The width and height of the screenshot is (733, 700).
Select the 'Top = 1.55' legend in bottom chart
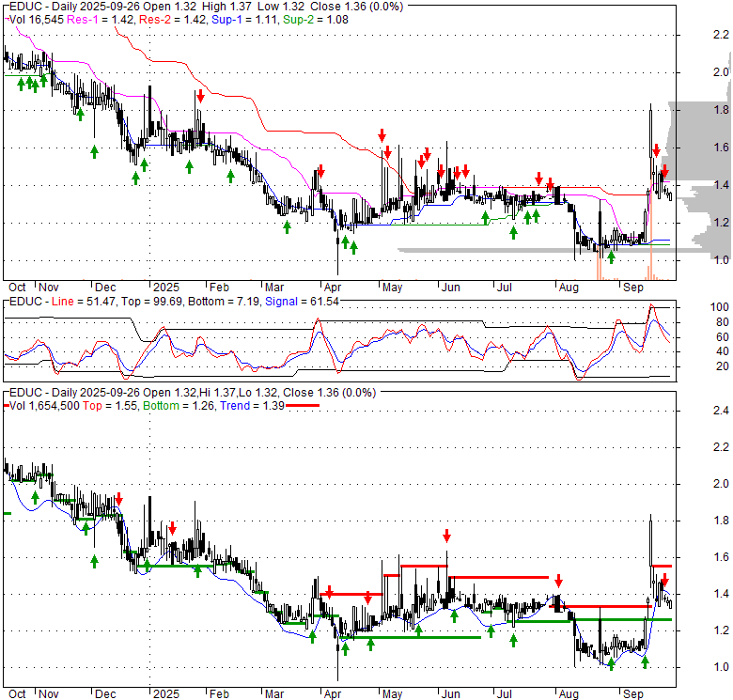click(110, 406)
